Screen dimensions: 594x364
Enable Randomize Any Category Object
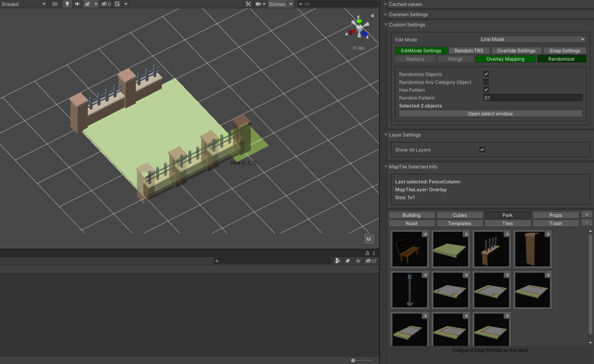pyautogui.click(x=486, y=82)
